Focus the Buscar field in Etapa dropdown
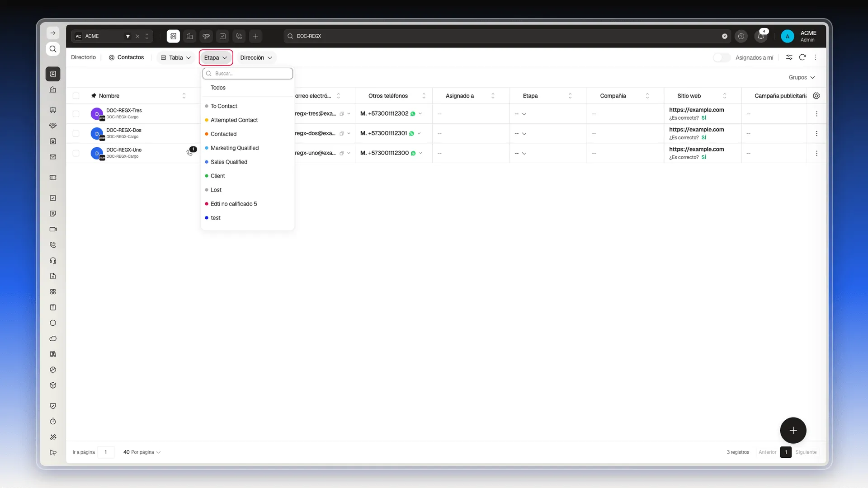Screen dimensions: 868x488 point(248,74)
